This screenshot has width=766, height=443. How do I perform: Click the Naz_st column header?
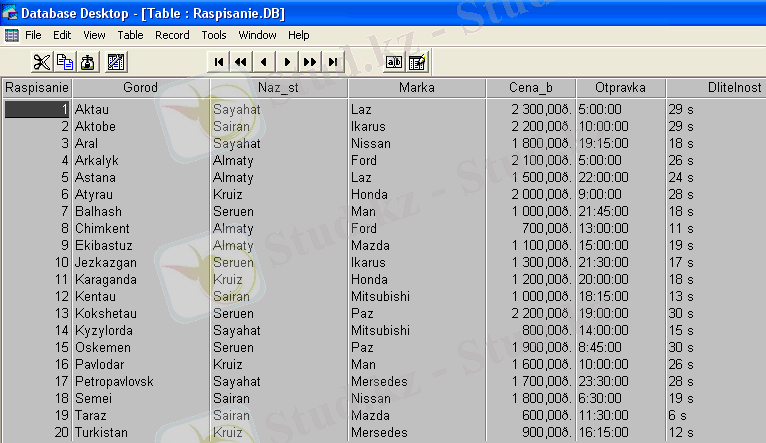278,88
